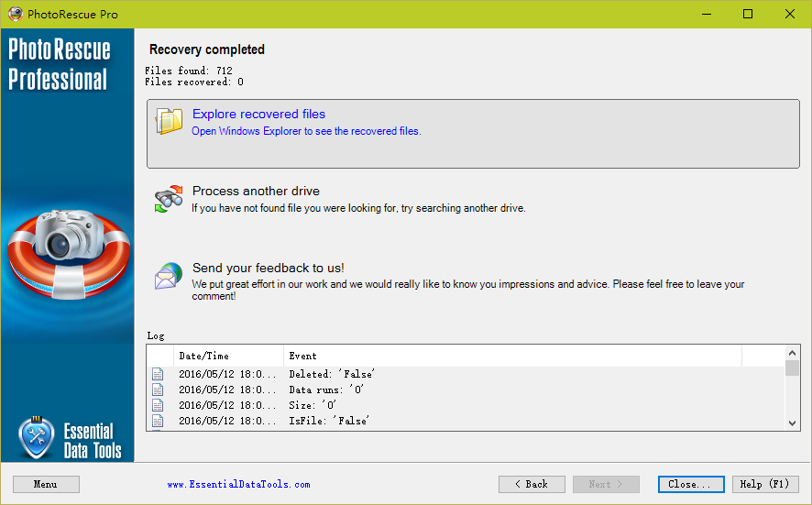Click the camera lifebuoy logo in sidebar
Viewport: 812px width, 505px height.
coord(69,254)
